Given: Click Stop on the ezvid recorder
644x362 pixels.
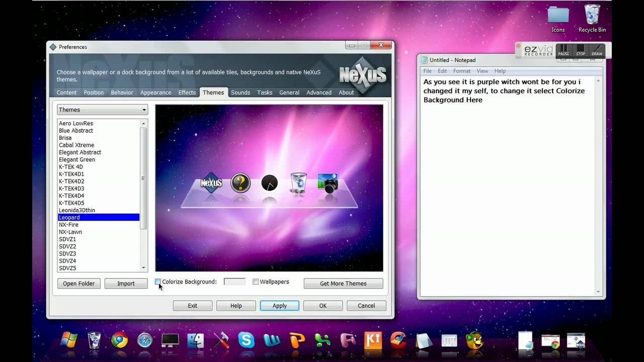Looking at the screenshot, I should tap(581, 50).
